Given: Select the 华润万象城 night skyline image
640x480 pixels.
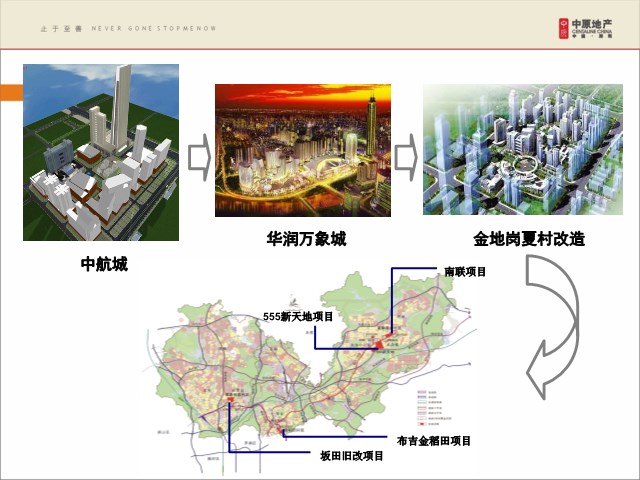Looking at the screenshot, I should pos(303,150).
